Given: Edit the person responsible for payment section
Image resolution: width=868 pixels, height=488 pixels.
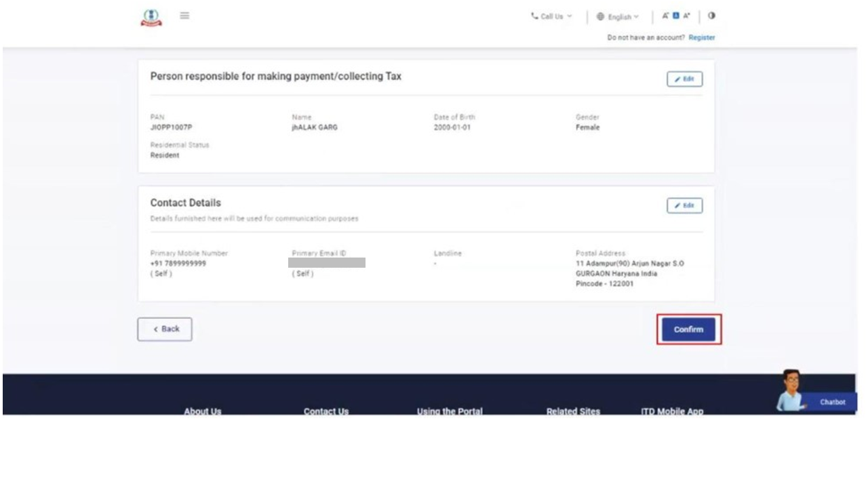Looking at the screenshot, I should point(684,79).
